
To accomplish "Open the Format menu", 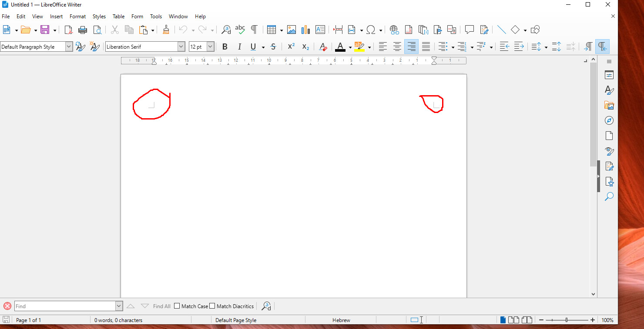I will [x=77, y=17].
